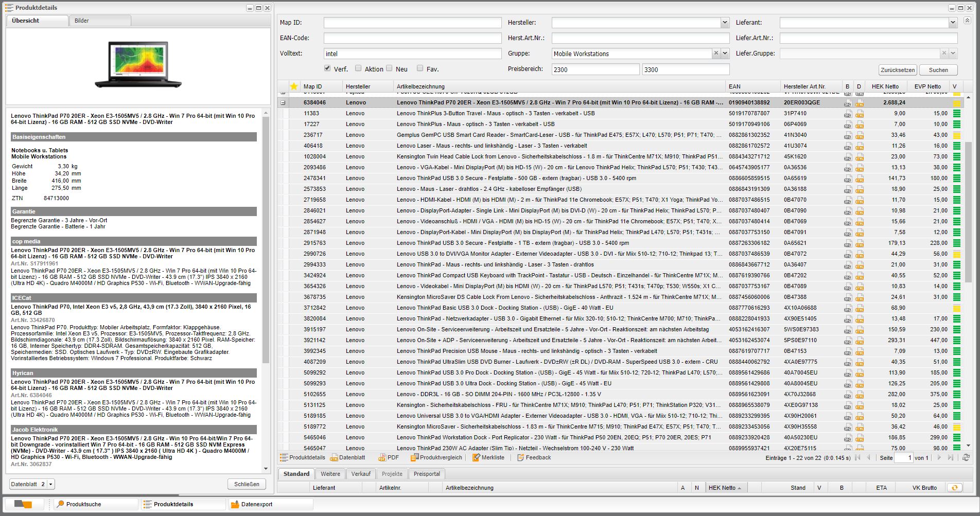Click the Produktdetails toolbar item below the result grid

303,457
